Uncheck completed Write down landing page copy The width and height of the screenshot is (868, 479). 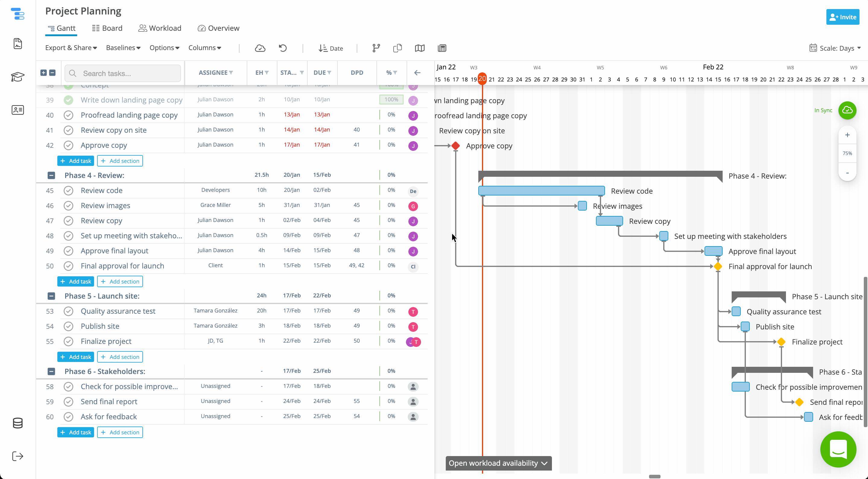(68, 100)
